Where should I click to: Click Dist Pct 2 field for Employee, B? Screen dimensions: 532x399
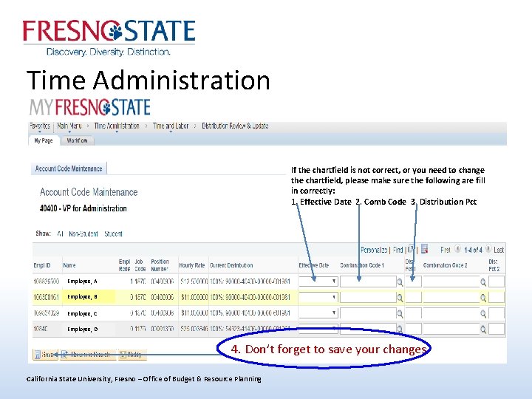tap(497, 298)
